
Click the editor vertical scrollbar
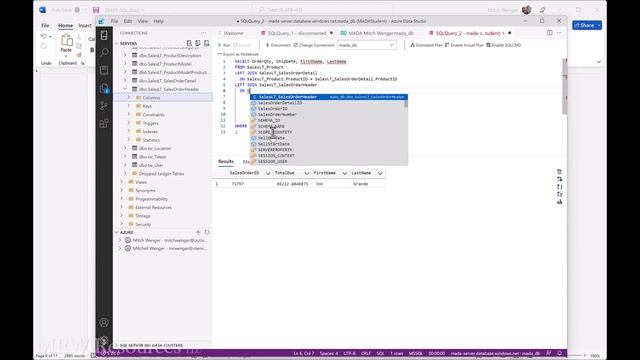pos(564,87)
